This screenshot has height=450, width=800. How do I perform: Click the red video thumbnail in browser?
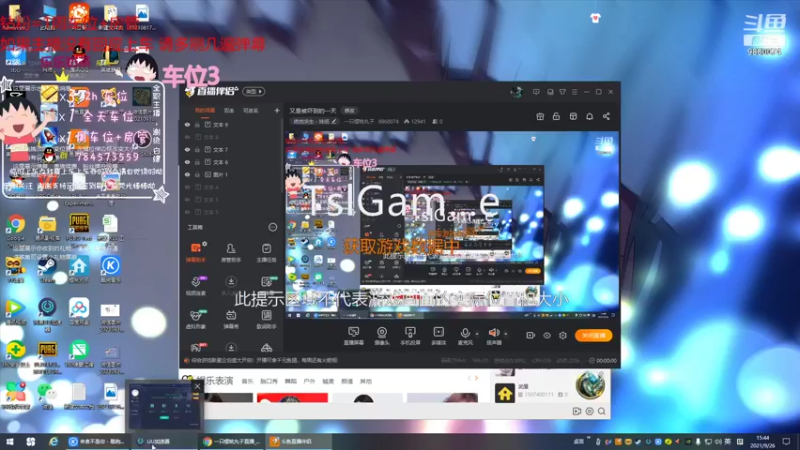(292, 398)
